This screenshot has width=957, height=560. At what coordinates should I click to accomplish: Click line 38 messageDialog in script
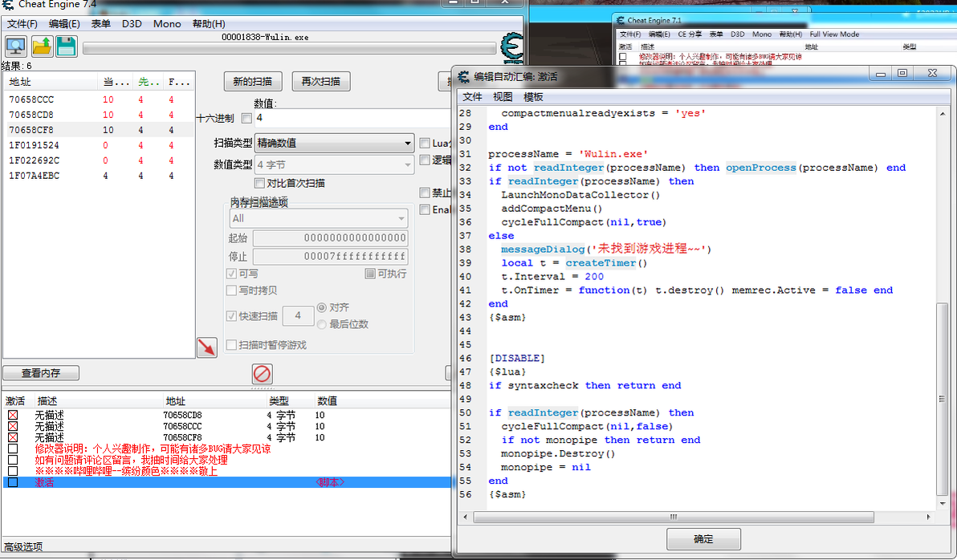click(543, 249)
